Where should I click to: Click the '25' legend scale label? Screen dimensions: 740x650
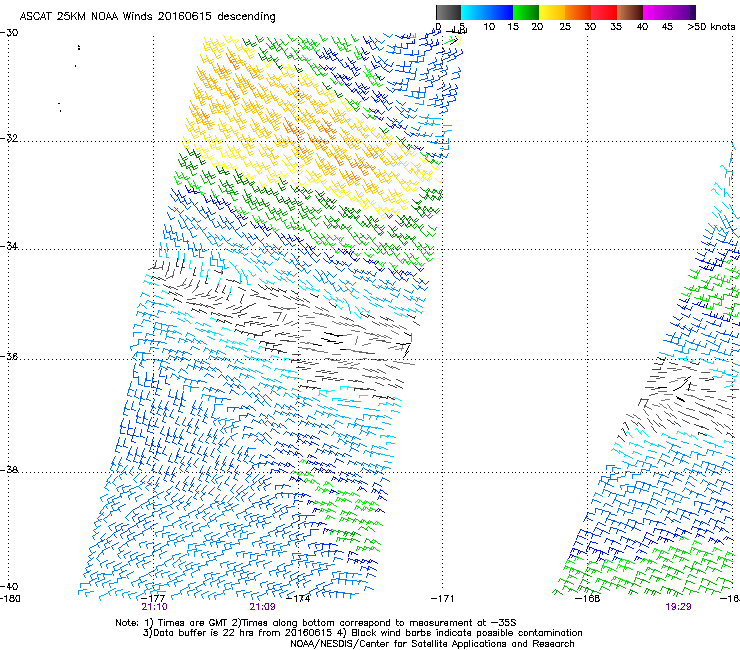click(x=565, y=27)
